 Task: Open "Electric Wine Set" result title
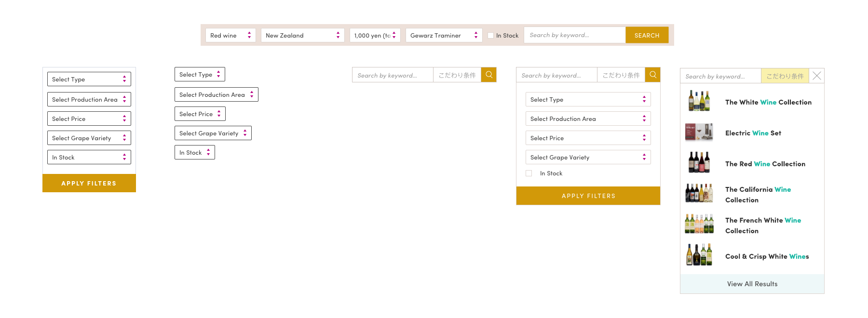tap(753, 133)
